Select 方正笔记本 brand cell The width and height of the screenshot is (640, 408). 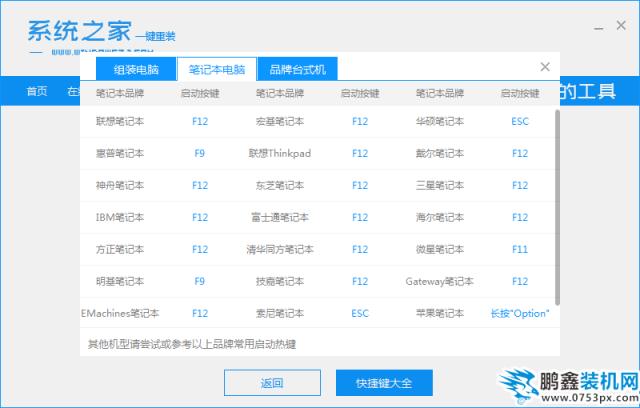click(120, 249)
